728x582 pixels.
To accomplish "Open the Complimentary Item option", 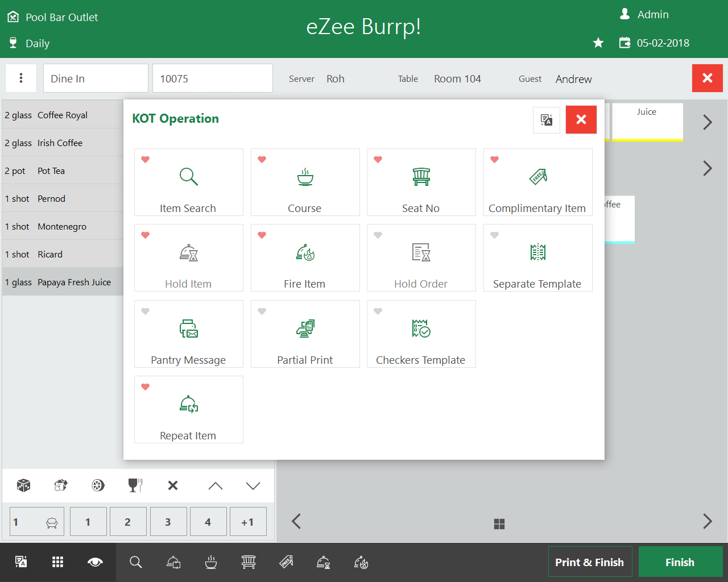I will [537, 182].
